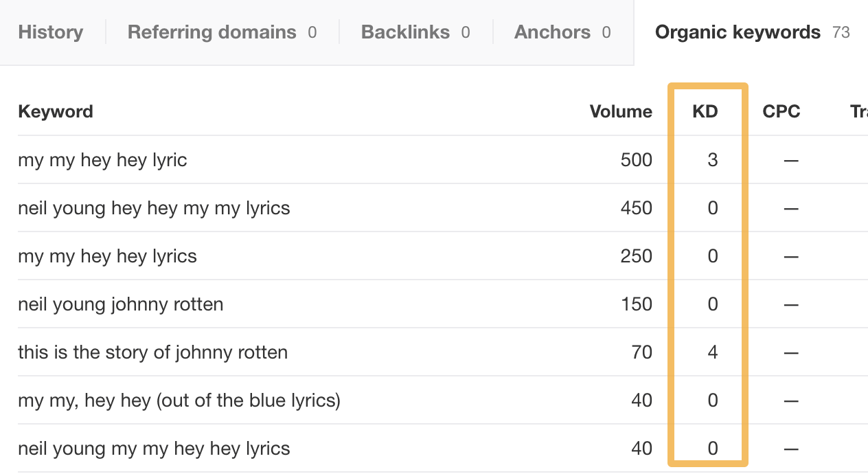
Task: Select the Organic keywords tab
Action: tap(737, 32)
